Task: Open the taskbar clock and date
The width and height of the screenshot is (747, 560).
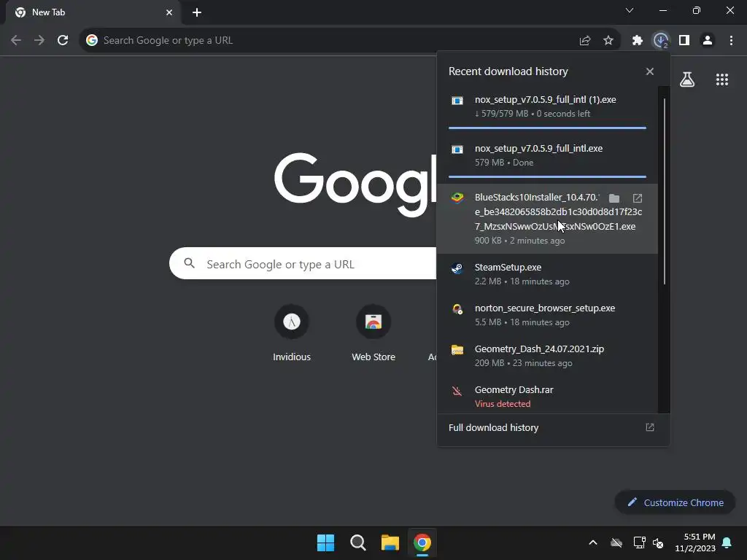Action: coord(695,542)
